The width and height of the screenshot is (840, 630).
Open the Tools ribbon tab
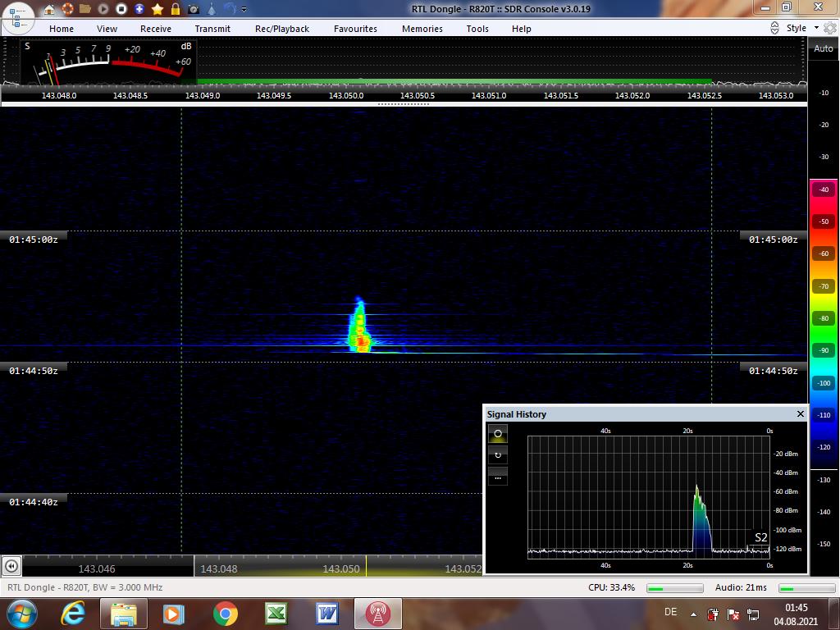point(477,29)
